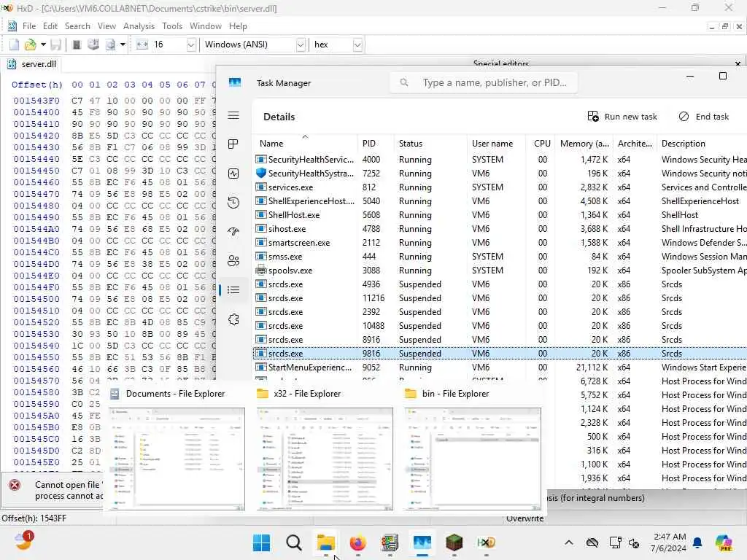Image resolution: width=747 pixels, height=560 pixels.
Task: Select spoolsv.exe process row
Action: [x=499, y=271]
